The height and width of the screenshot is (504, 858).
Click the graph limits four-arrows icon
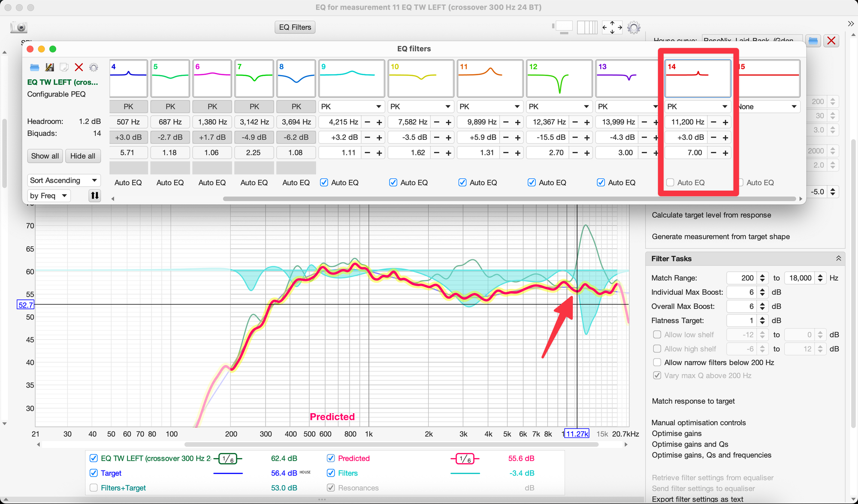[x=612, y=27]
